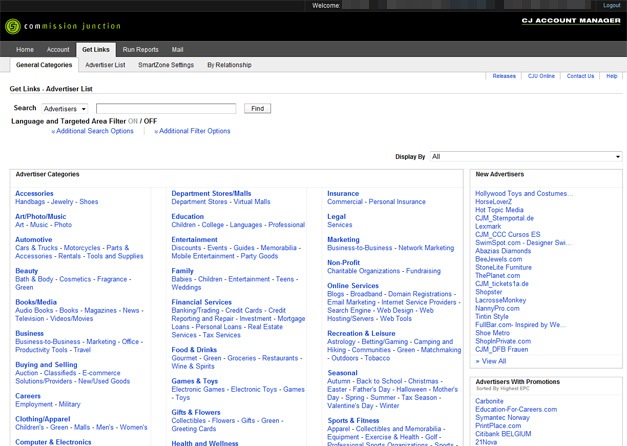Open the Art/Photo/Music category
Image resolution: width=627 pixels, height=446 pixels.
click(x=40, y=216)
